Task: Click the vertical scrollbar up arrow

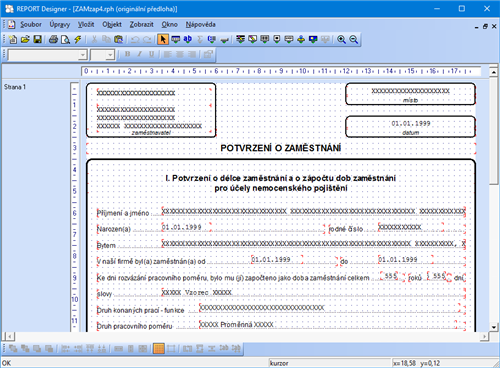Action: 494,72
